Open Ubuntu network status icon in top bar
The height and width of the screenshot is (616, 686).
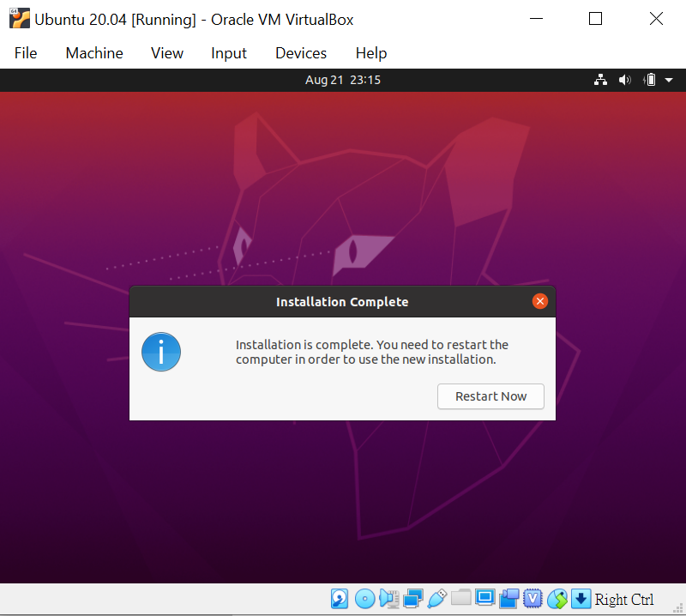pos(600,80)
